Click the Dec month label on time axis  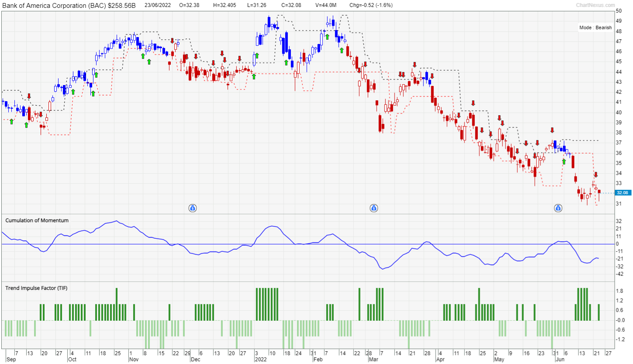pos(195,360)
